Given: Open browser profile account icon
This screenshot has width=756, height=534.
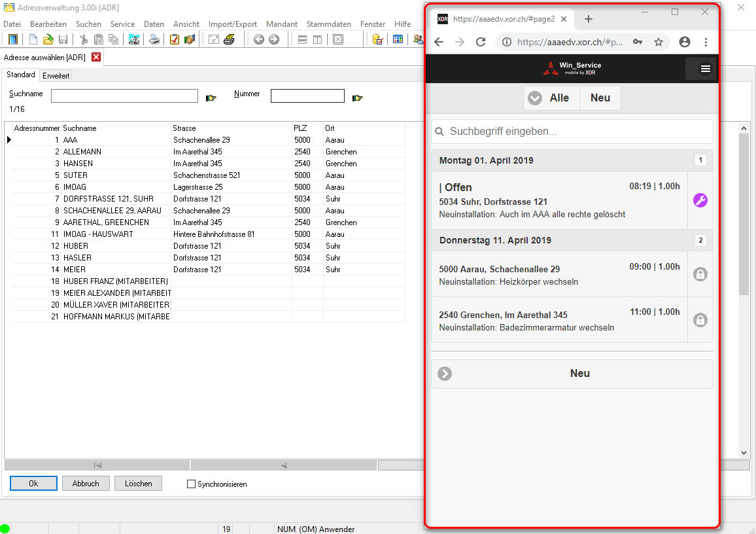Looking at the screenshot, I should click(x=684, y=42).
